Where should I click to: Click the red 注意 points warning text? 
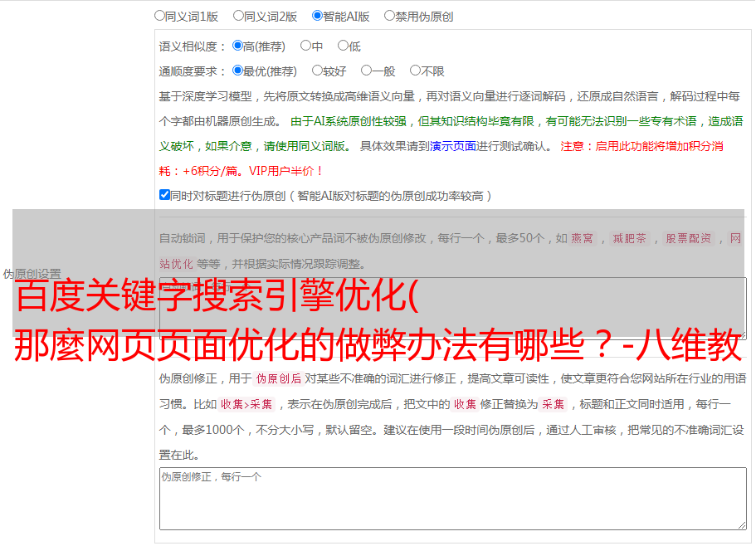point(441,158)
